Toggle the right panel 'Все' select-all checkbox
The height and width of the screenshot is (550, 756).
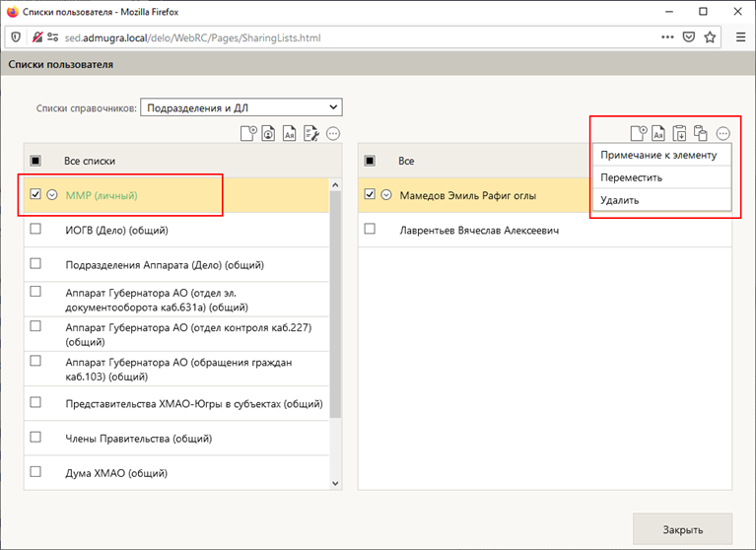(x=370, y=161)
